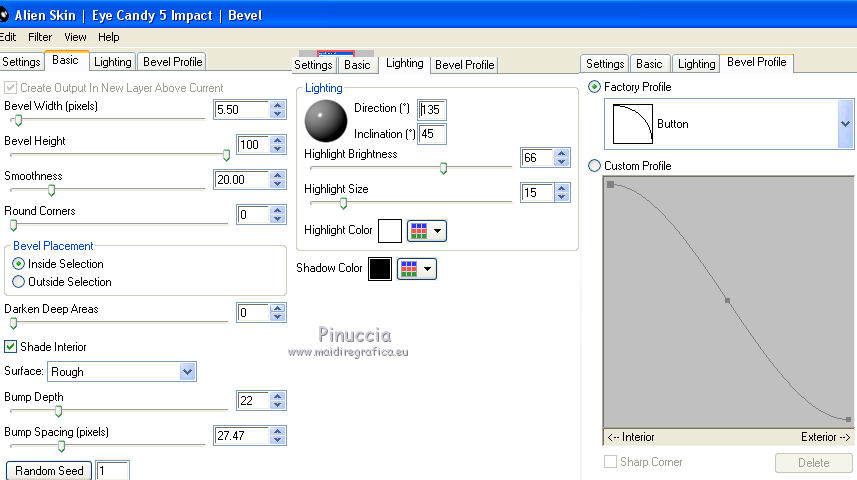The width and height of the screenshot is (857, 480).
Task: Open the Edit menu
Action: point(8,37)
